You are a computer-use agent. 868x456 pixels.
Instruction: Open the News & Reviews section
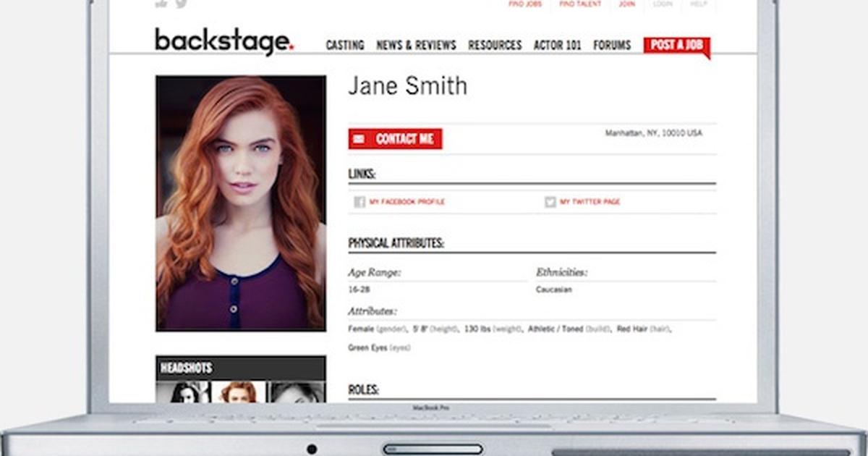[416, 45]
